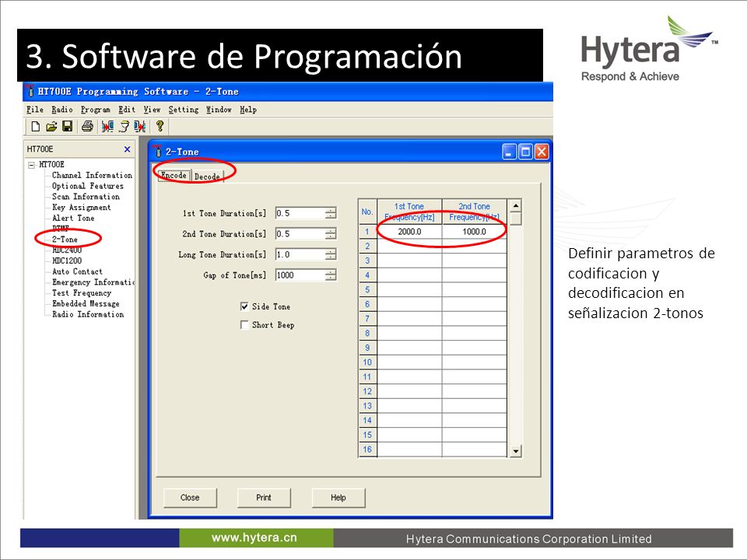Click the Help button in the 2-Tone dialog

338,498
